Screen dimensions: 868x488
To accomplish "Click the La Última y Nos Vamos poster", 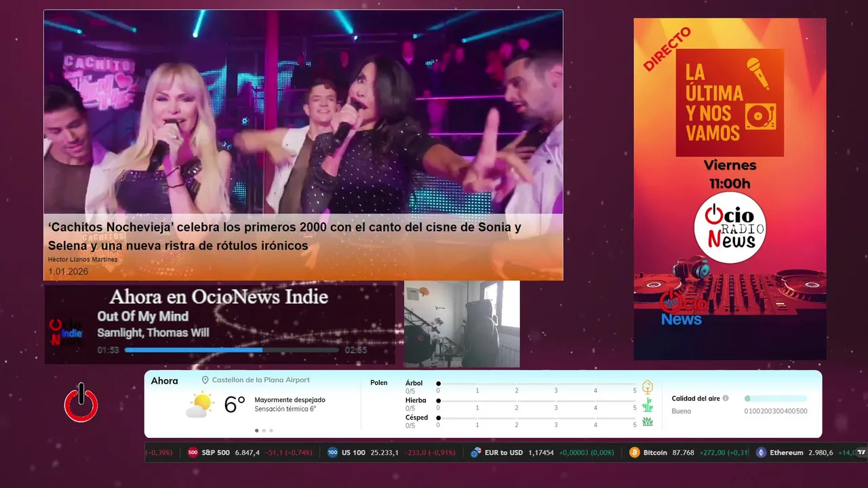I will [730, 102].
